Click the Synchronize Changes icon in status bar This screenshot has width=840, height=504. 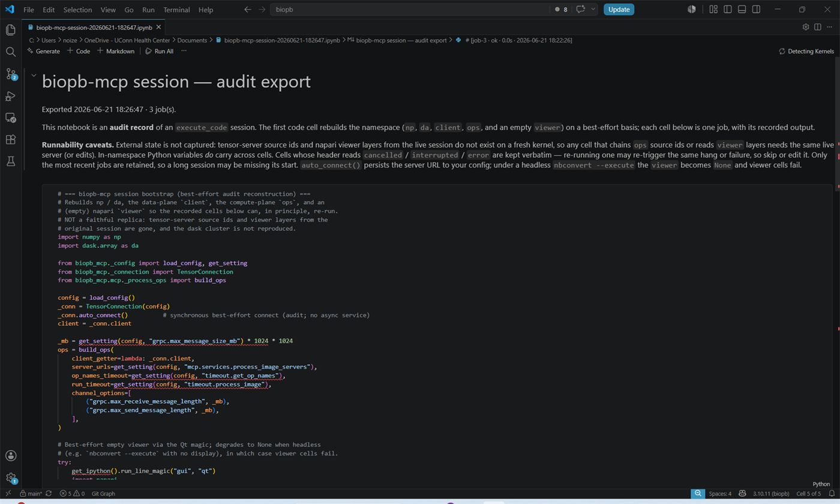coord(49,494)
